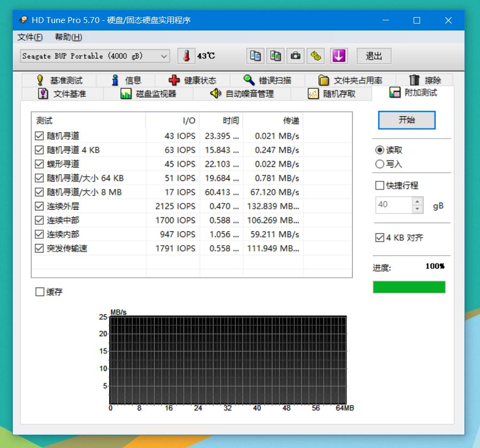
Task: Switch to the 磁盘监视器 tab
Action: click(x=148, y=94)
